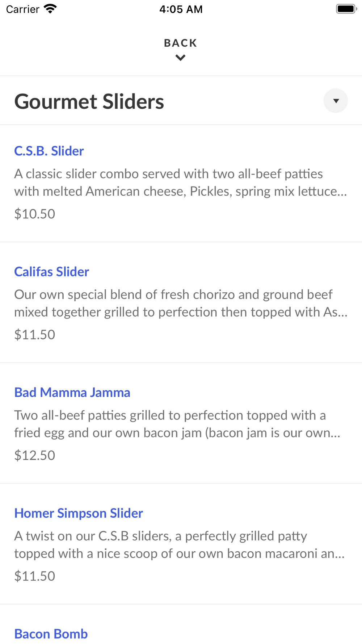Open Bad Mamma Jamma details
The width and height of the screenshot is (362, 644).
pyautogui.click(x=72, y=392)
